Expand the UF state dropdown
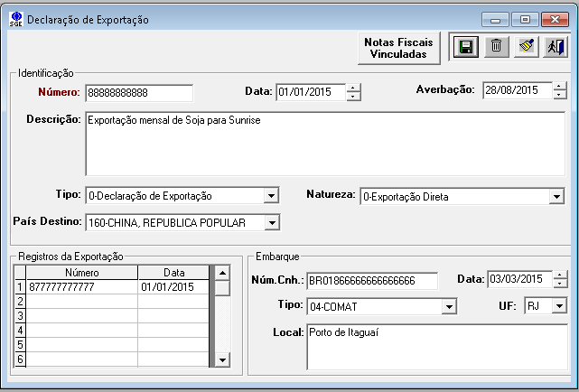Screen dimensions: 579x392 click(x=559, y=307)
